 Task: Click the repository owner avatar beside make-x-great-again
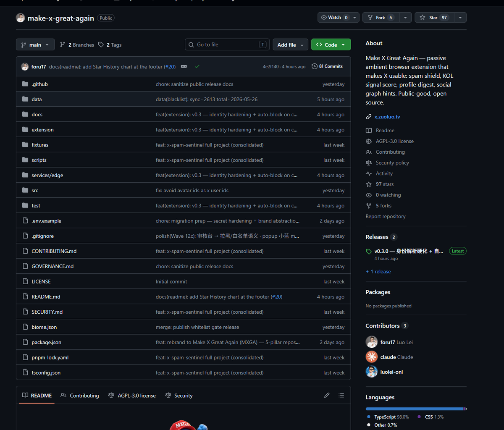coord(21,18)
